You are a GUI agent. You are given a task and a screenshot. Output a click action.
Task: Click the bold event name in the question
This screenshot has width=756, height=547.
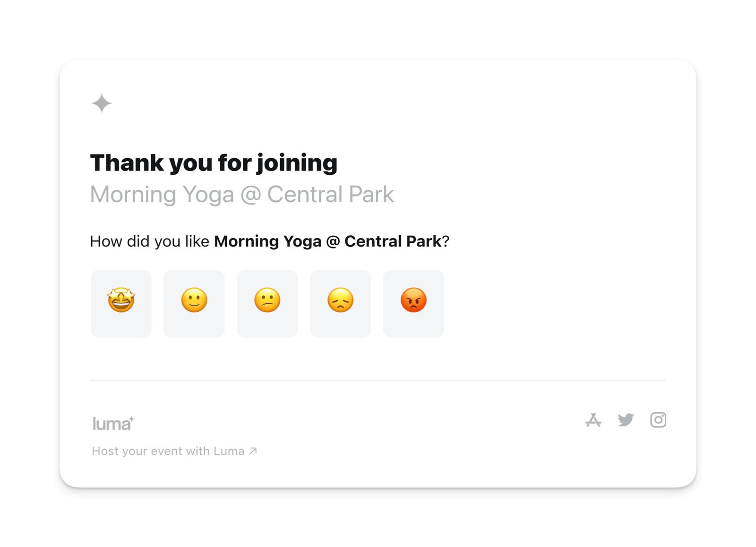click(x=327, y=241)
